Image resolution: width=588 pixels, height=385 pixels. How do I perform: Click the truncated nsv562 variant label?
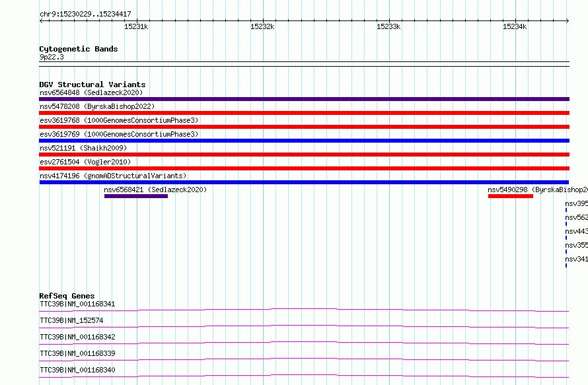coord(576,217)
